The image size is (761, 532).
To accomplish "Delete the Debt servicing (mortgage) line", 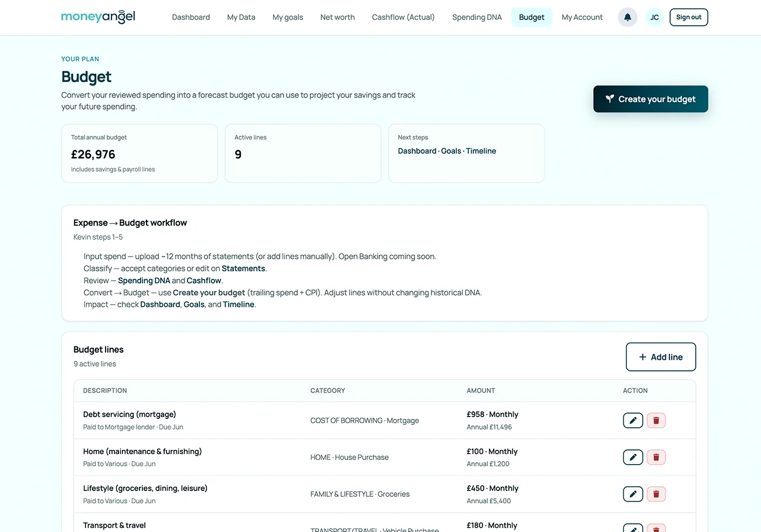I will 656,420.
